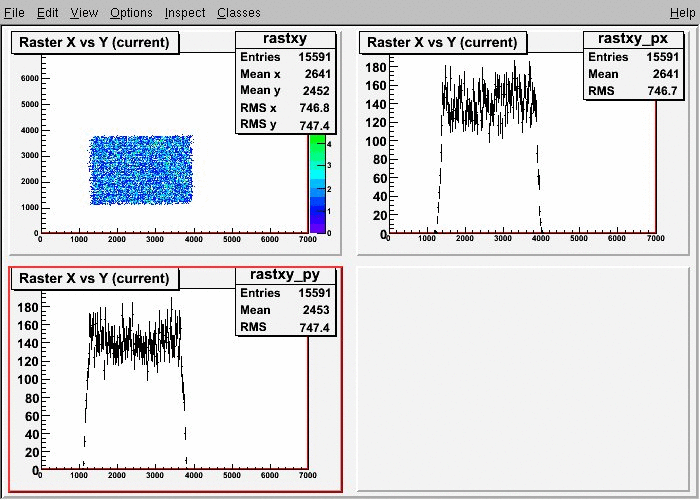This screenshot has height=500, width=700.
Task: Click the 180 label on rastxy_px y-axis
Action: coord(375,67)
